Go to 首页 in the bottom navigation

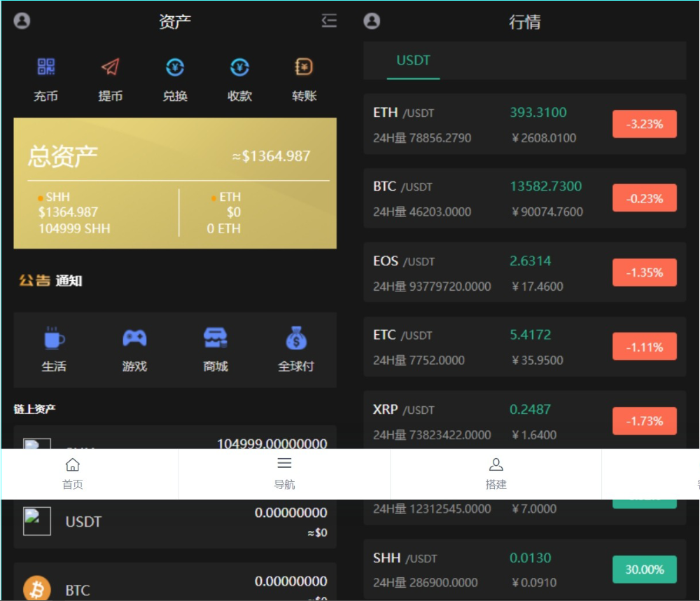click(72, 474)
